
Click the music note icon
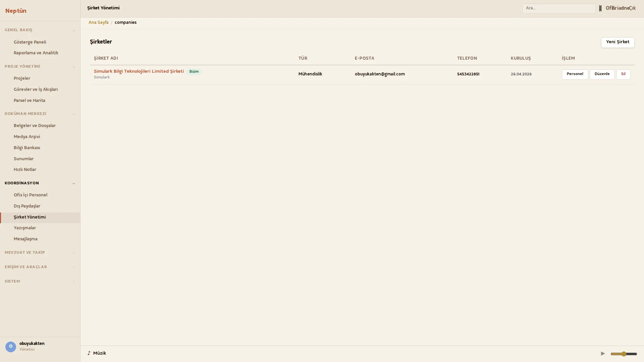pos(89,353)
